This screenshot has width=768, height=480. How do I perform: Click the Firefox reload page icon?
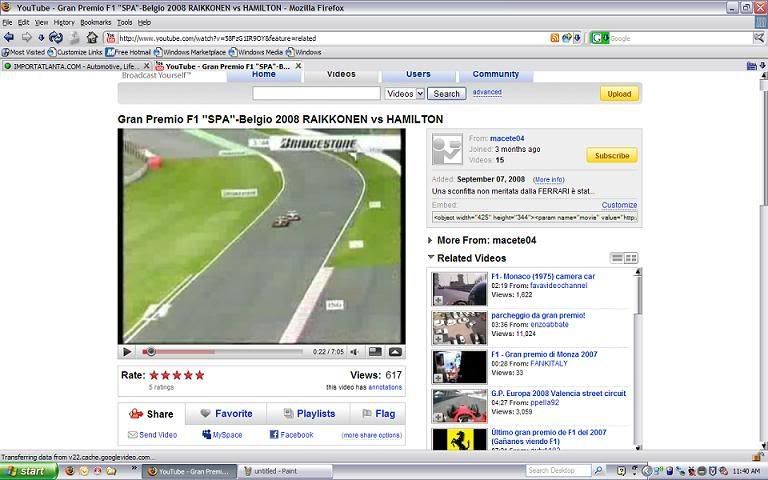[58, 38]
